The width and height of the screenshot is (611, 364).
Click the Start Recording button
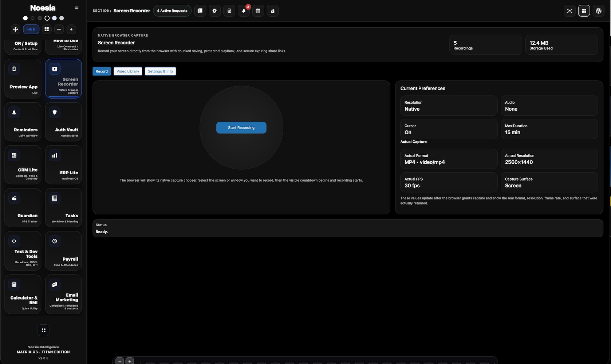(x=241, y=127)
